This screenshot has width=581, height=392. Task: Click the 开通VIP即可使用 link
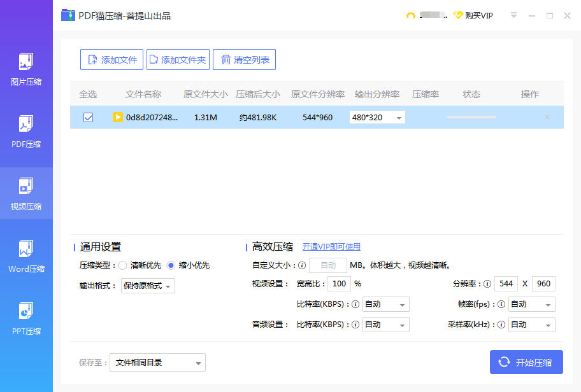[x=331, y=247]
